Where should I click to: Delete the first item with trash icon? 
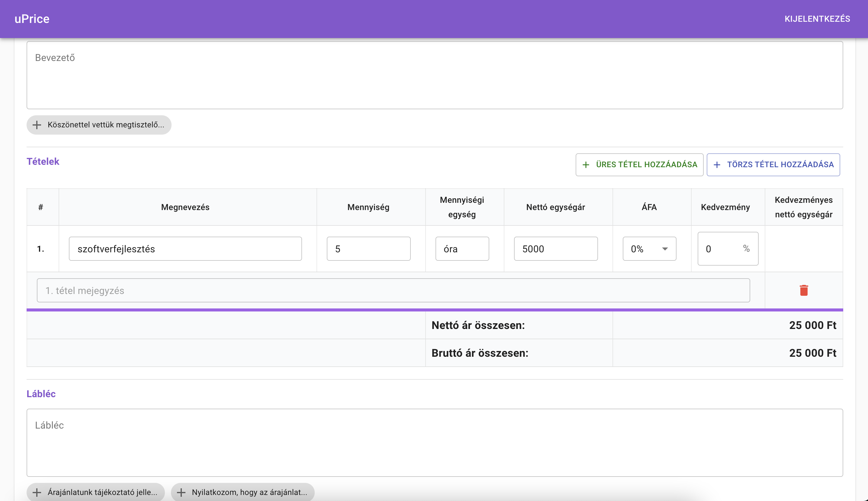(804, 290)
